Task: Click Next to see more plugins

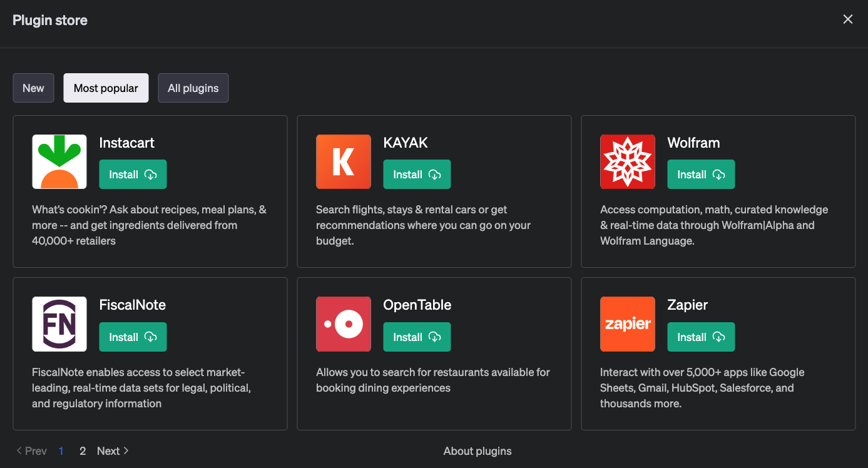Action: tap(113, 451)
